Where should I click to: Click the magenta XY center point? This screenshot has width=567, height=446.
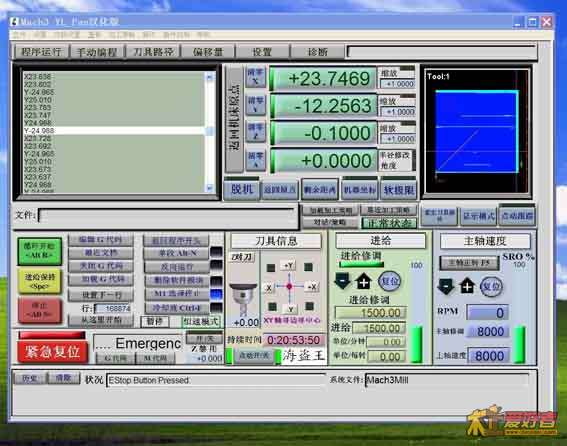coord(289,286)
